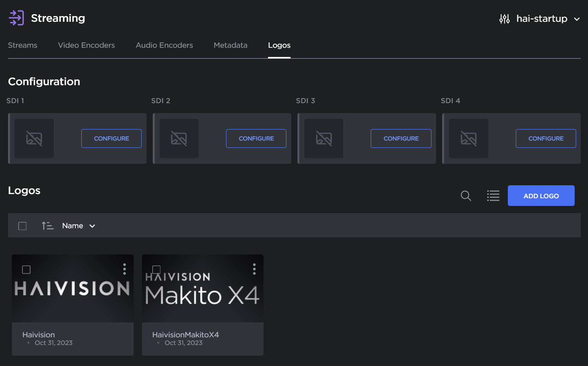Select the Haivision logo card checkbox
Viewport: 588px width, 366px height.
26,269
